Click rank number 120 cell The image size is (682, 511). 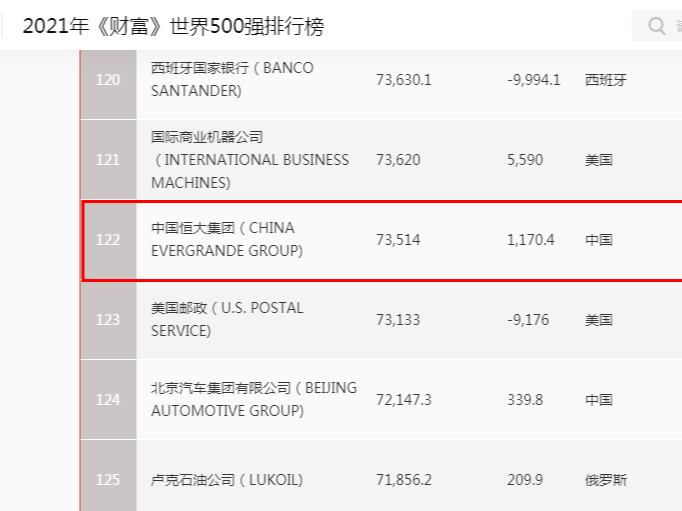coord(108,80)
